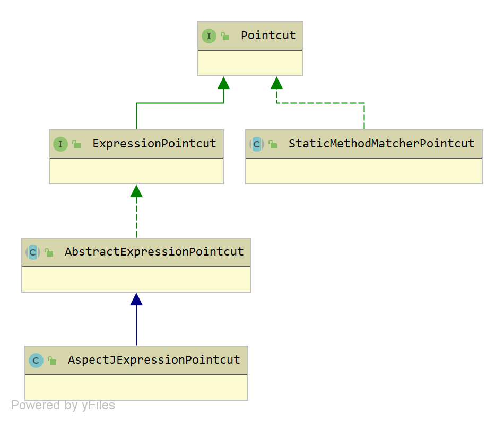Select the StaticMethodMatcherPointcut name label
Viewport: 504px width, 422px height.
[381, 144]
